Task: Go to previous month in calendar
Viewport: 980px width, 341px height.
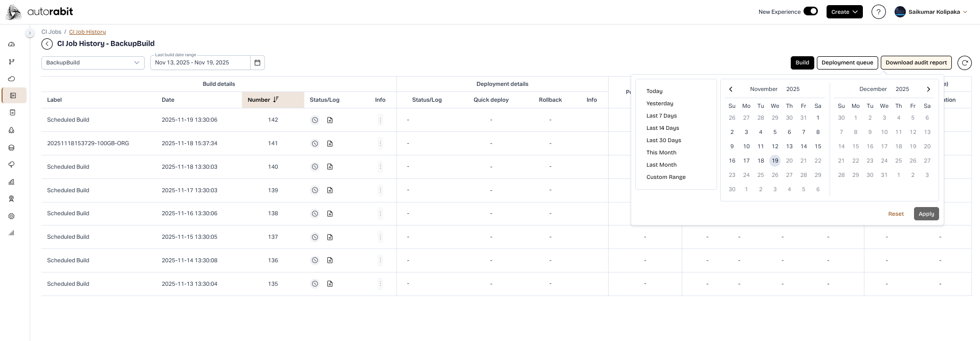Action: pos(731,89)
